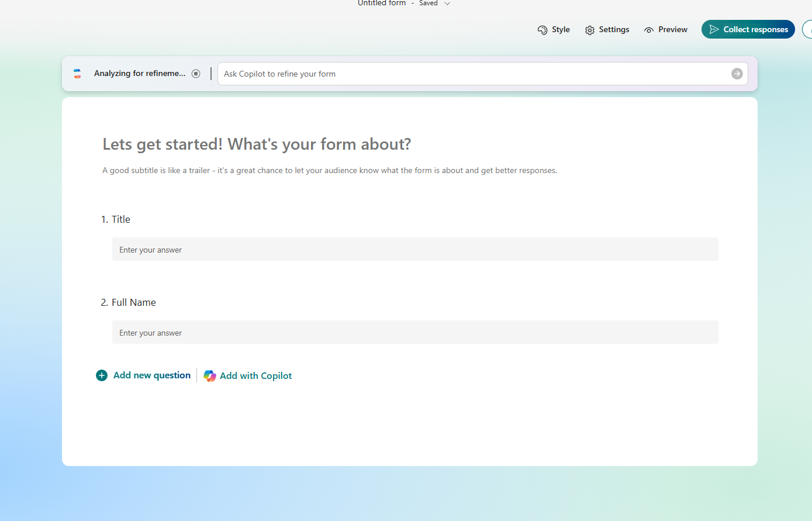Image resolution: width=812 pixels, height=521 pixels.
Task: Click the 'Analyzing for refineme...' status text
Action: (140, 74)
